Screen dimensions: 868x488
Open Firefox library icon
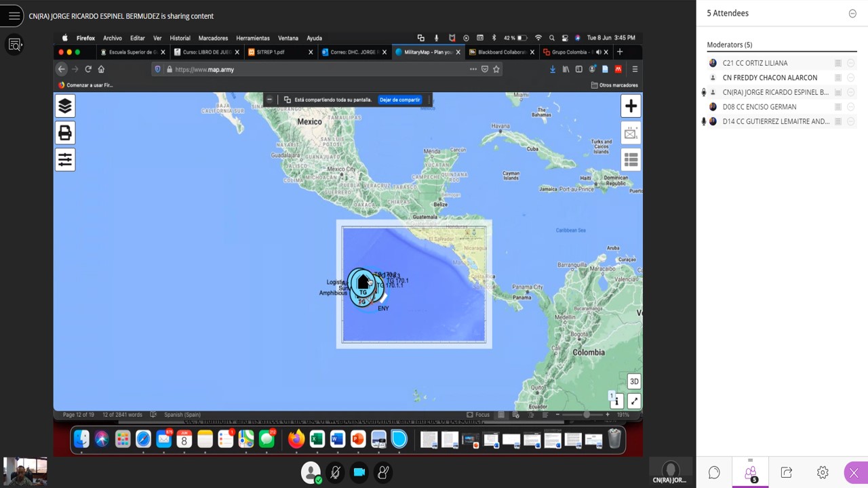tap(566, 69)
